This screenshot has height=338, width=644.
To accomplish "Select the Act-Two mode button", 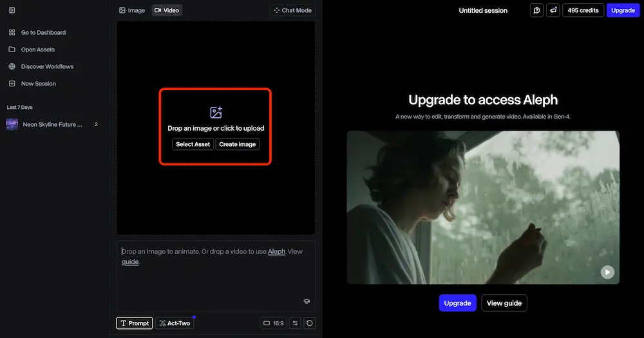I will click(175, 323).
